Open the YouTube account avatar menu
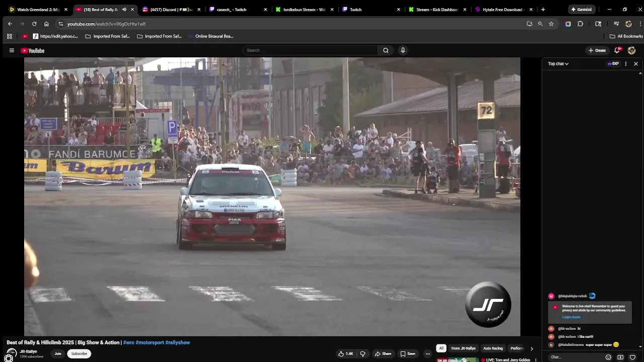This screenshot has height=362, width=644. tap(631, 50)
